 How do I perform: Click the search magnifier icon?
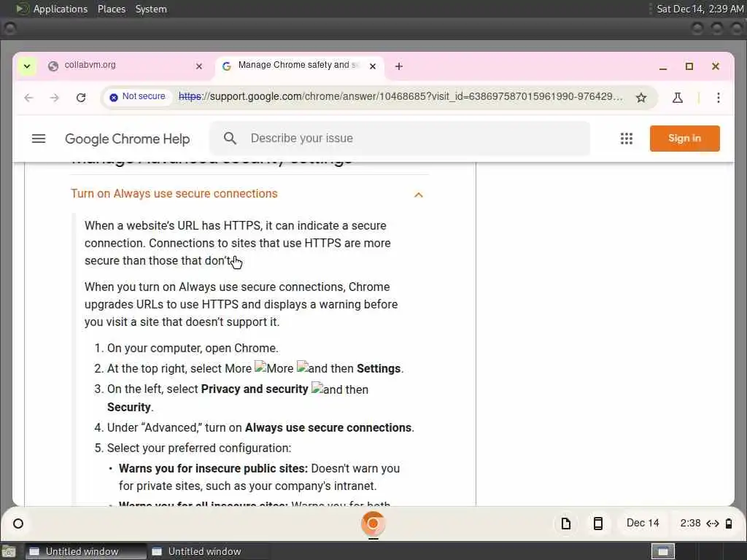(230, 138)
